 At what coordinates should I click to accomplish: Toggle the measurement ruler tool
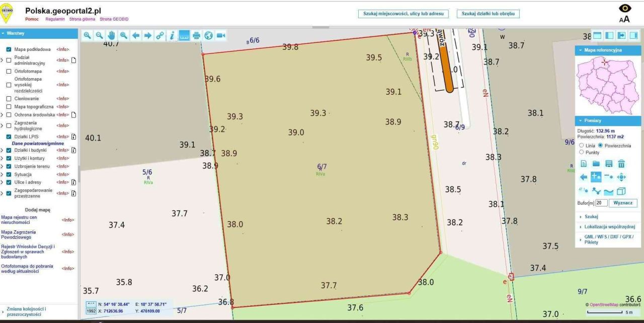(184, 35)
